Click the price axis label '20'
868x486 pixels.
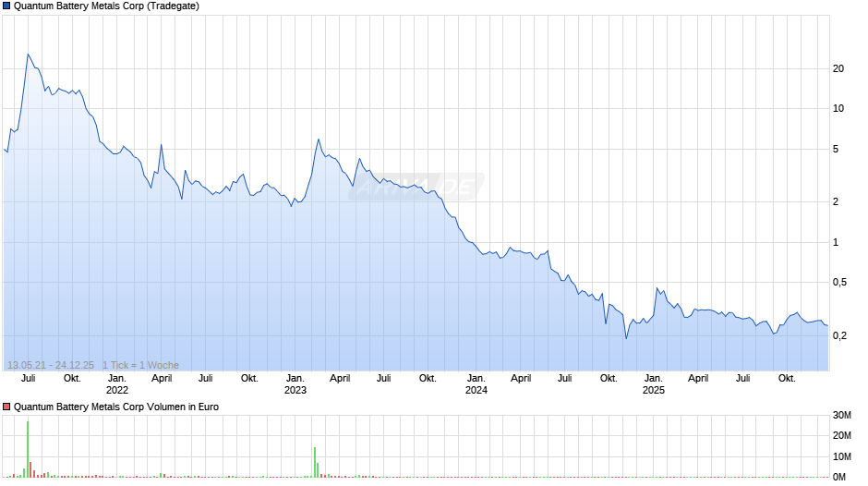coord(838,68)
